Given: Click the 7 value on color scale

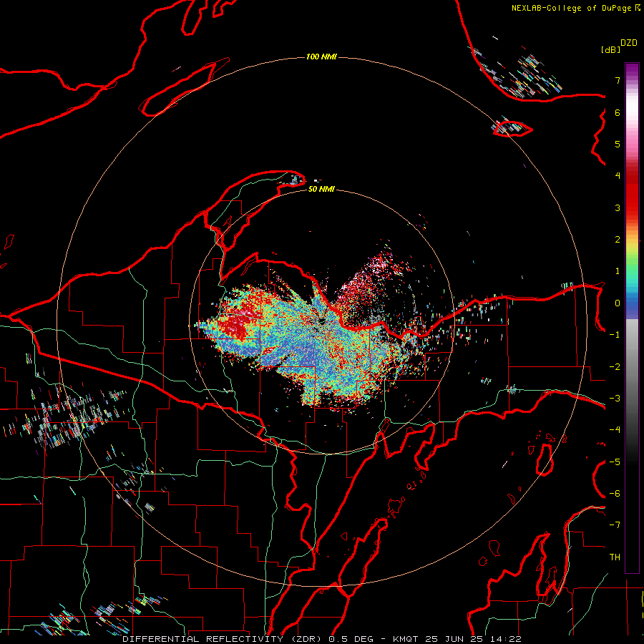Looking at the screenshot, I should (x=618, y=80).
